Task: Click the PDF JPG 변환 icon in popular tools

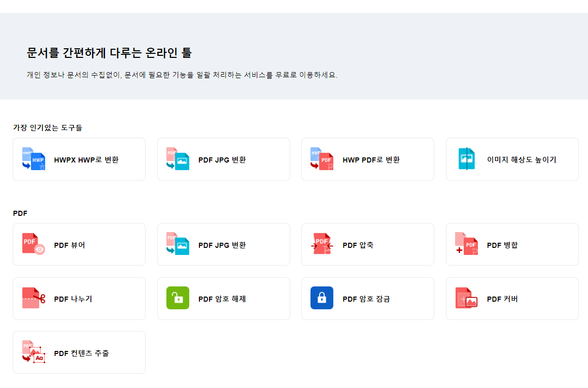Action: click(177, 158)
